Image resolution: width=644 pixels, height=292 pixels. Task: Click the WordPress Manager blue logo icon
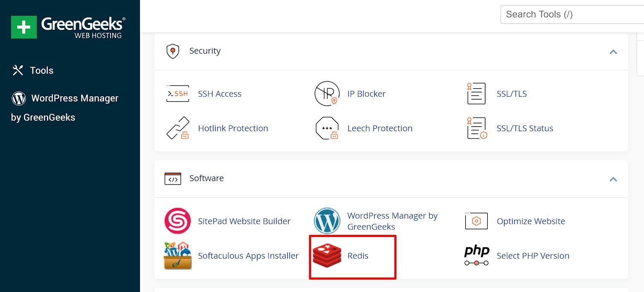click(x=327, y=221)
